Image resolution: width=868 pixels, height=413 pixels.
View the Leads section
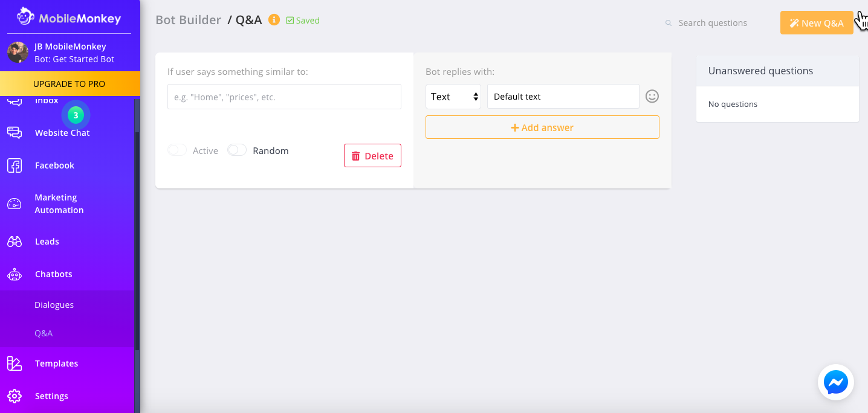[47, 241]
